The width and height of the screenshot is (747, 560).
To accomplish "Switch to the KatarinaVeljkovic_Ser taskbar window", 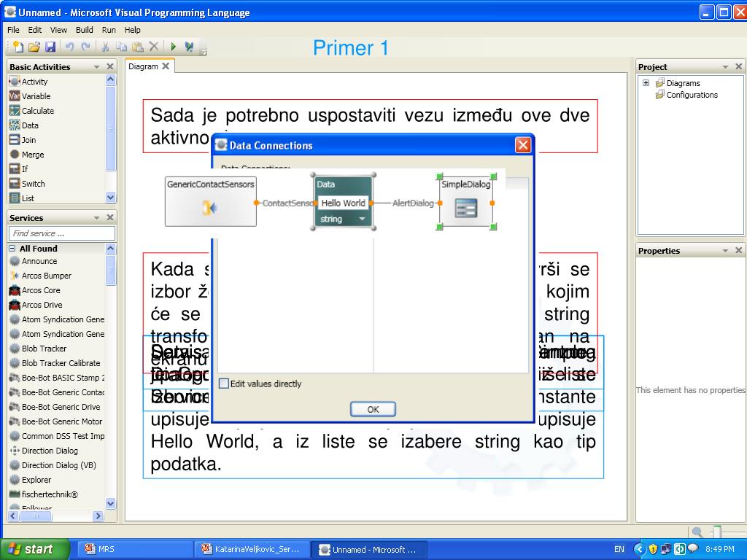I will [252, 549].
